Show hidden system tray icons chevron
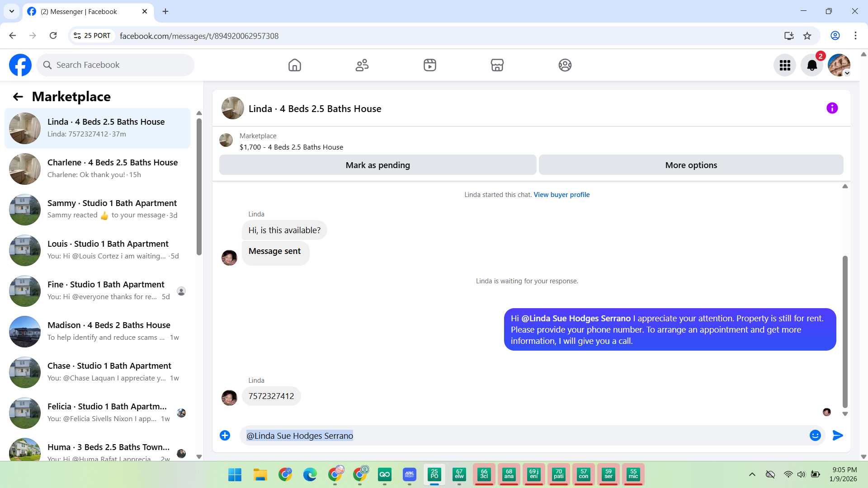Screen dimensions: 868x488 coord(752,474)
